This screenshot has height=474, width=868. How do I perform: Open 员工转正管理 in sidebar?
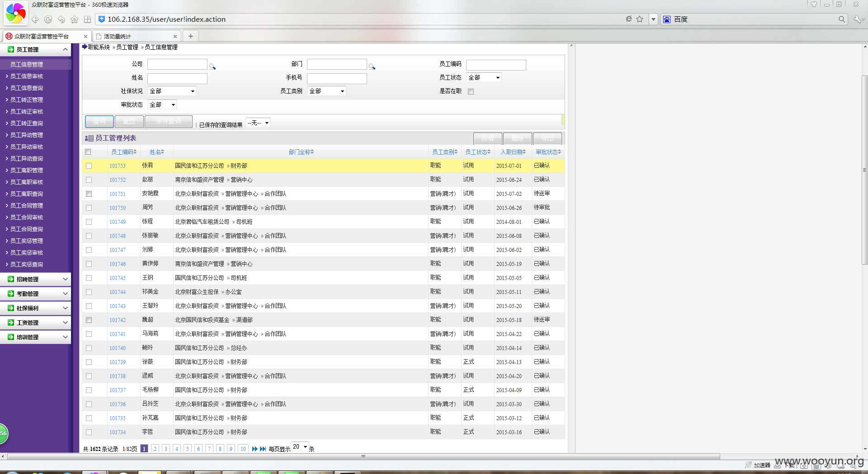27,100
